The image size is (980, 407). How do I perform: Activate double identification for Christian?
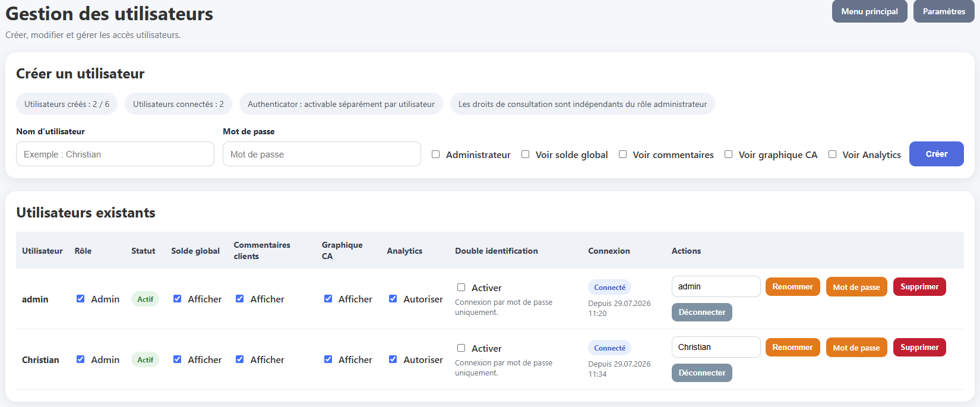pos(461,348)
